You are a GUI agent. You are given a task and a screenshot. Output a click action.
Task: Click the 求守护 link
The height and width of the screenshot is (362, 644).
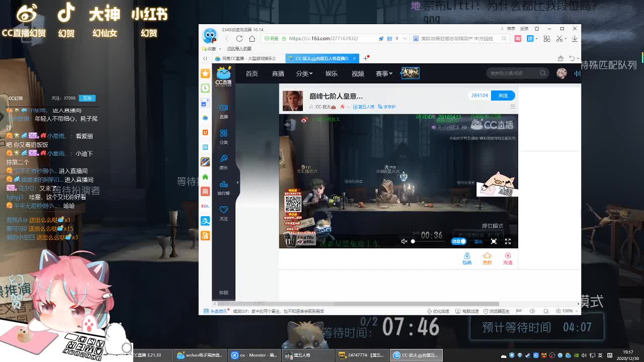[388, 107]
